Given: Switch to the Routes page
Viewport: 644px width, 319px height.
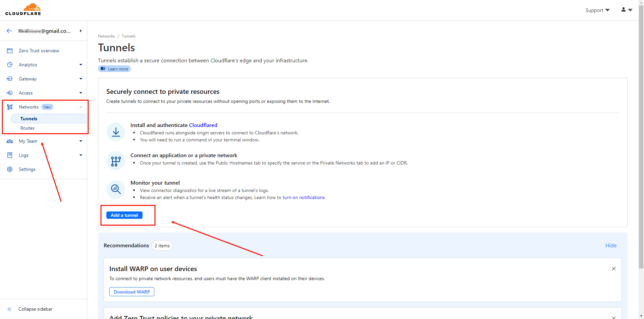Looking at the screenshot, I should point(28,128).
